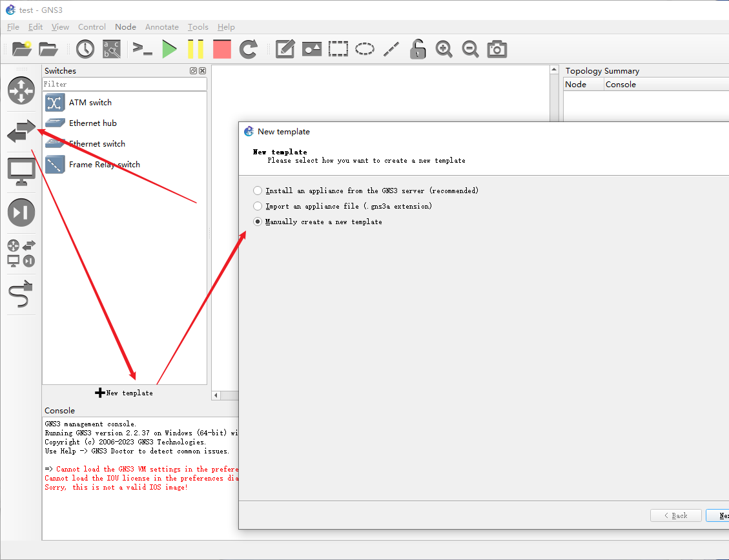
Task: Click the Filter input in Switches panel
Action: coord(125,84)
